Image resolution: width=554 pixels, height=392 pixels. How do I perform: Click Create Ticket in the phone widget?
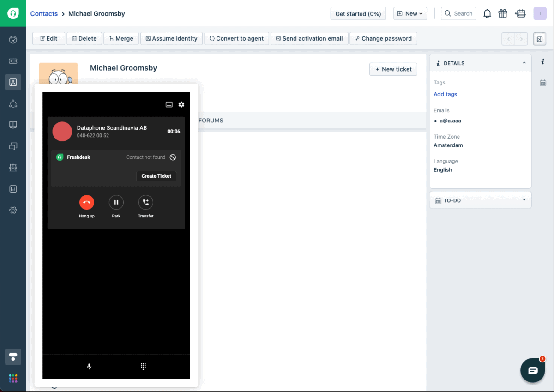tap(156, 176)
